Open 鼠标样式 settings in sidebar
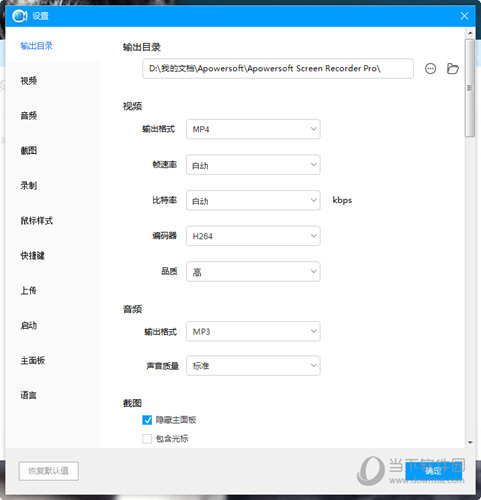This screenshot has width=481, height=500. 37,221
